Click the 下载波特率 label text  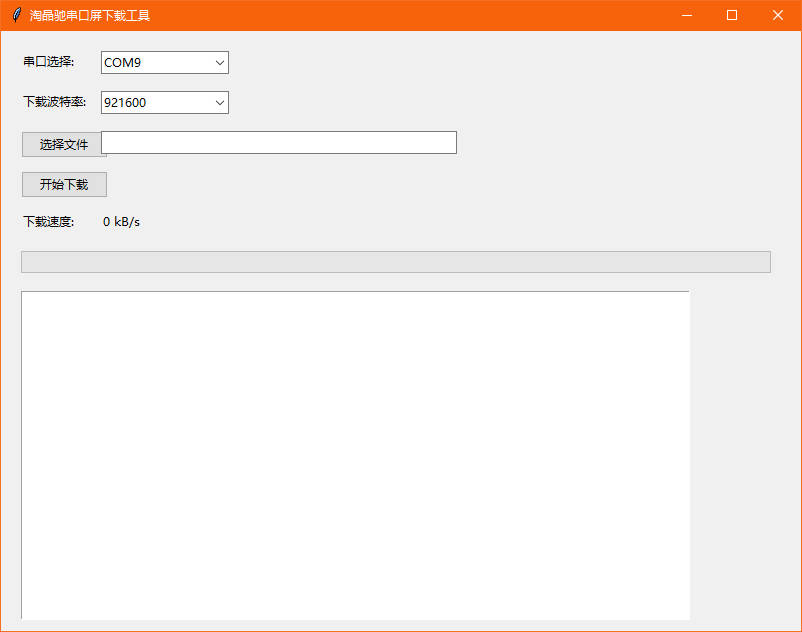[x=51, y=101]
